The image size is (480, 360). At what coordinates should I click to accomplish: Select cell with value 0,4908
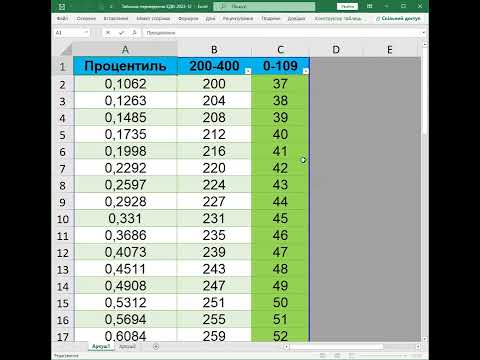[x=125, y=286]
